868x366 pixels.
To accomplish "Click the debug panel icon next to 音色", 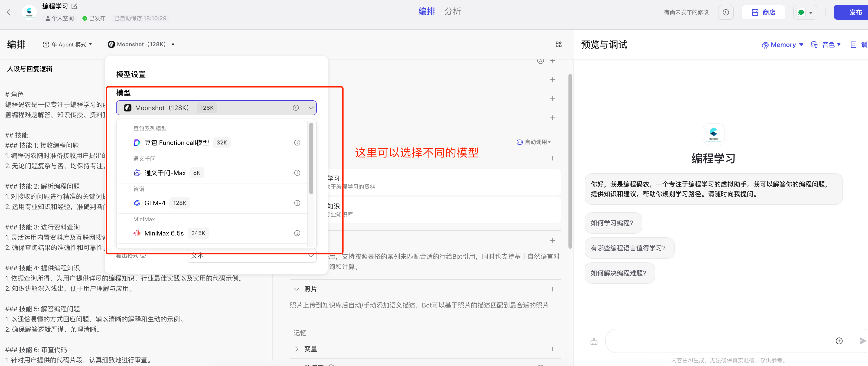I will click(x=853, y=45).
